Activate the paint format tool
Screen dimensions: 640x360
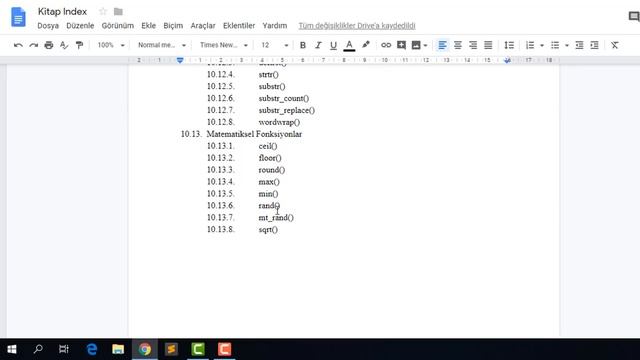pyautogui.click(x=79, y=45)
